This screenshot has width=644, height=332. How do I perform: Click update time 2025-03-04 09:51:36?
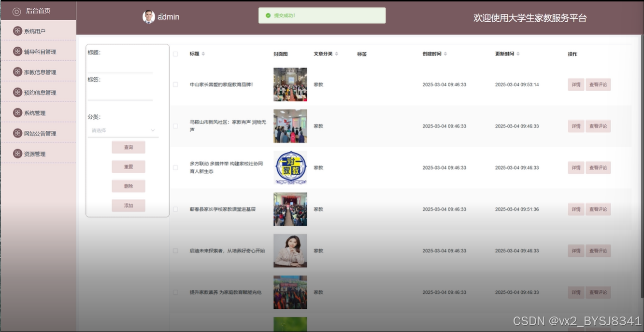click(517, 209)
